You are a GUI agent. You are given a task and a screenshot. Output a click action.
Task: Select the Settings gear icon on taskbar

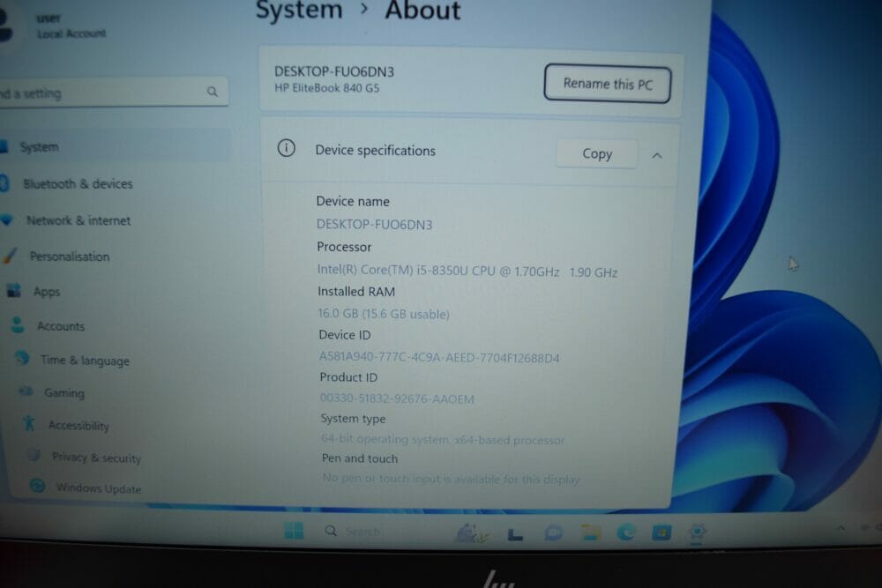697,532
